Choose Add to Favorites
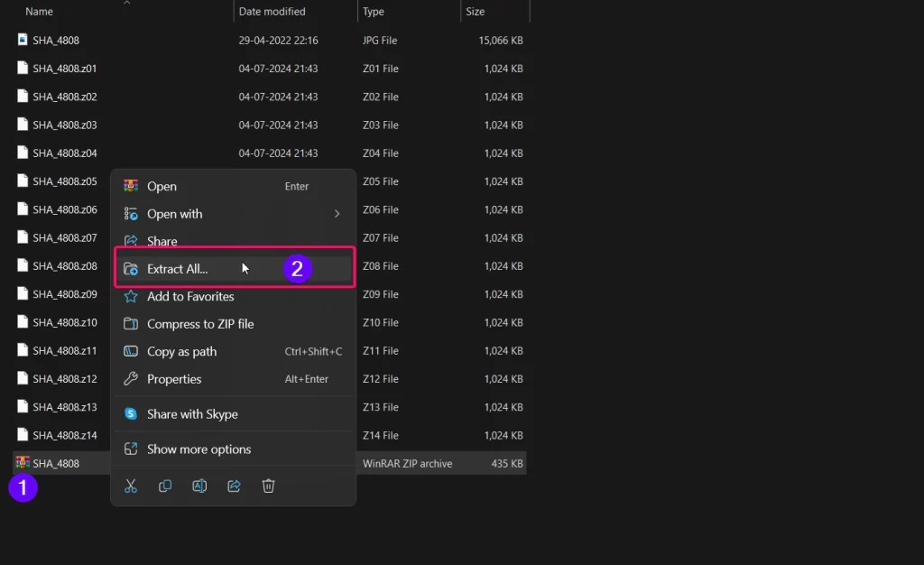 [x=234, y=296]
